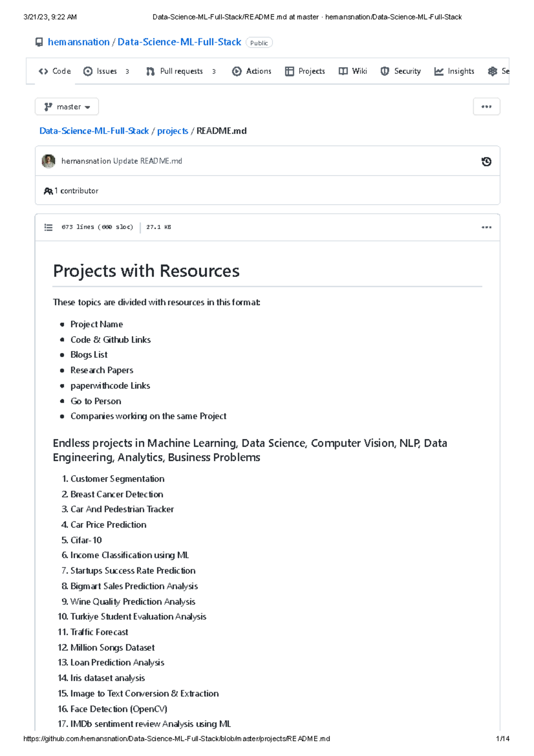This screenshot has height=756, width=534.
Task: Click the Pull requests icon
Action: coord(150,71)
